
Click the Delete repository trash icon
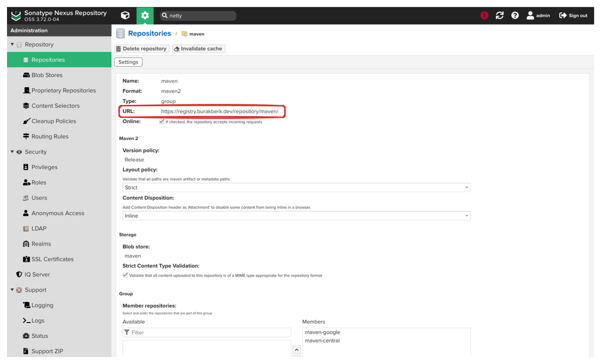click(121, 48)
